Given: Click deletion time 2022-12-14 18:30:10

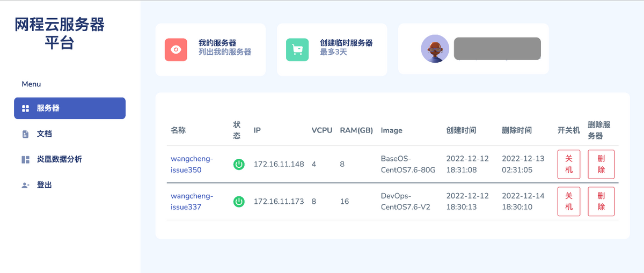Looking at the screenshot, I should [x=523, y=201].
